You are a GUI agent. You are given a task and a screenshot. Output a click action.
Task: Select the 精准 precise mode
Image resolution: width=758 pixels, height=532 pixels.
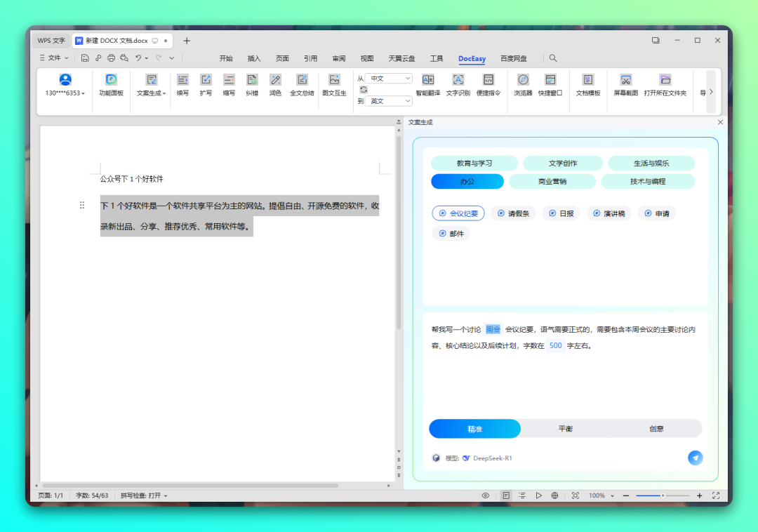pos(475,429)
